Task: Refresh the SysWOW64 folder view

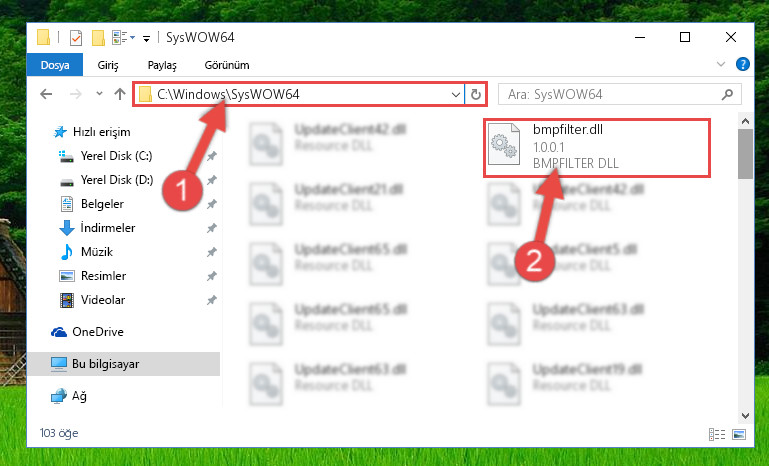Action: coord(476,94)
